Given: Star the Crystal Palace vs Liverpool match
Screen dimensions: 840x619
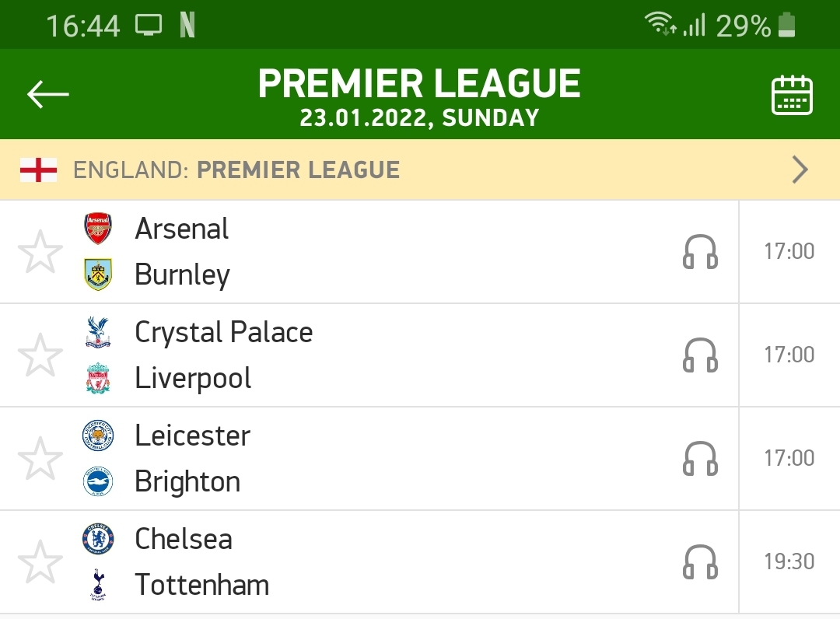Looking at the screenshot, I should [40, 355].
